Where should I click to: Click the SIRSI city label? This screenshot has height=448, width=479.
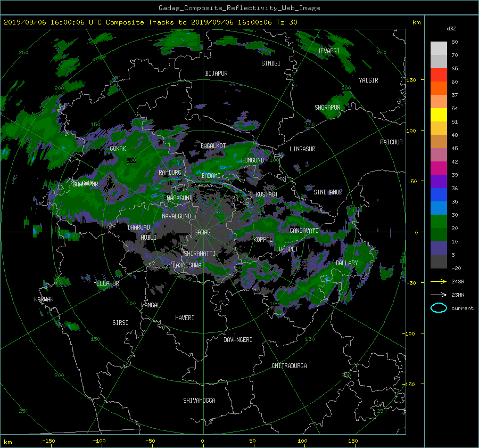pos(120,323)
